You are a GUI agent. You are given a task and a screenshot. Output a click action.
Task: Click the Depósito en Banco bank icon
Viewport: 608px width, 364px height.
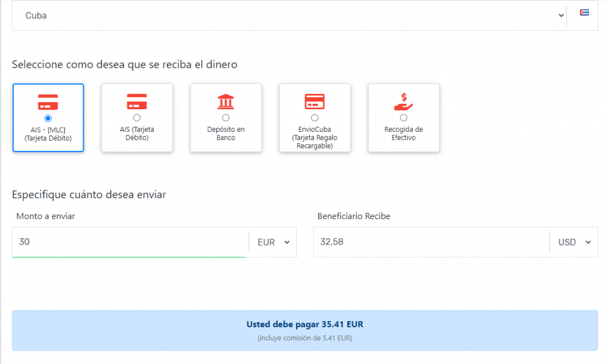[x=226, y=101]
